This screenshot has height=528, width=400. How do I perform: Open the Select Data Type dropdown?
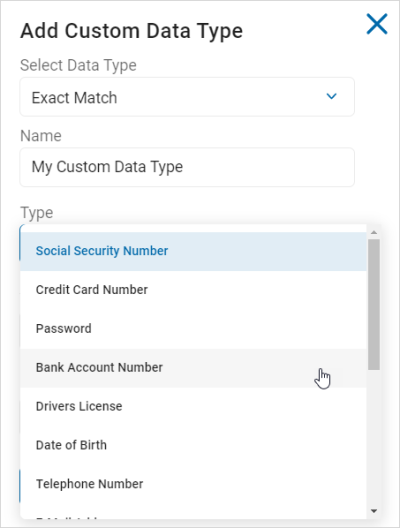(x=187, y=97)
